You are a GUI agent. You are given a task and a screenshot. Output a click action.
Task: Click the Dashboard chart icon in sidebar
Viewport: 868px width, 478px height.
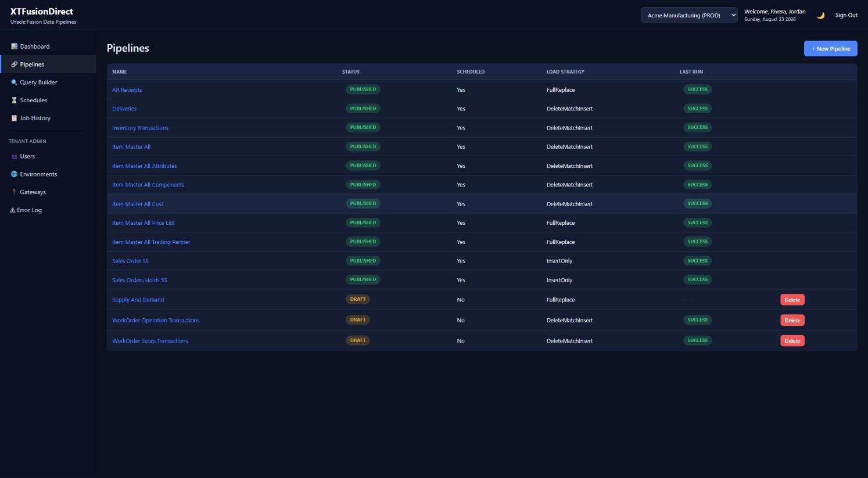coord(15,46)
